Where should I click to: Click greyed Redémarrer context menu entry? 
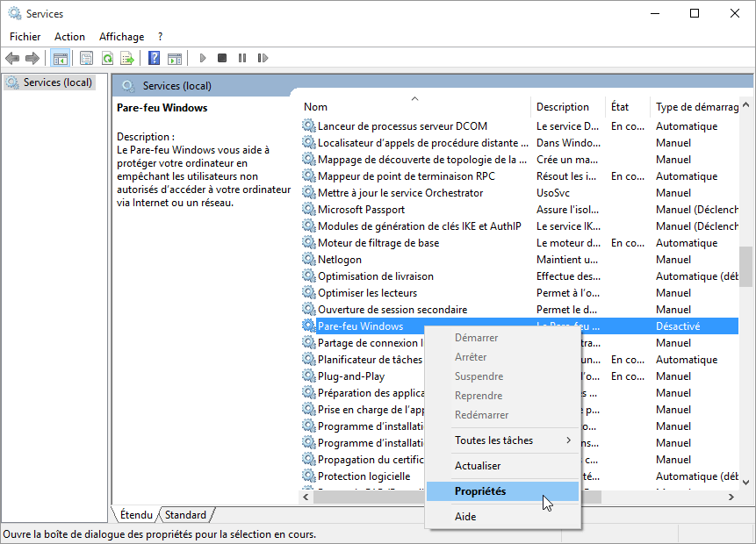pyautogui.click(x=502, y=414)
